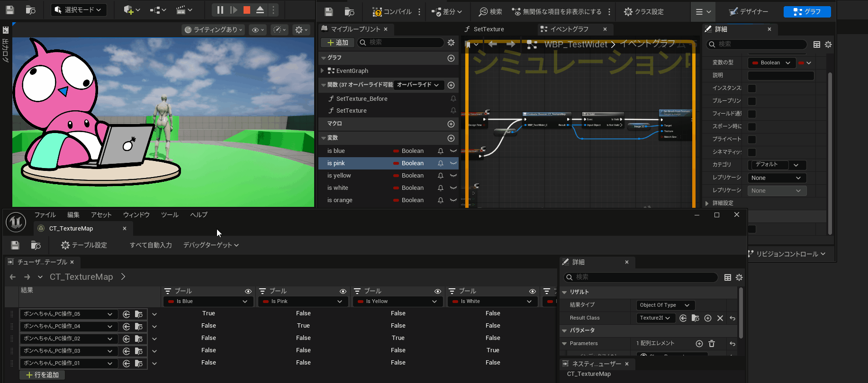Enable the プライベート checkbox
Screen dimensions: 868x383
752,140
